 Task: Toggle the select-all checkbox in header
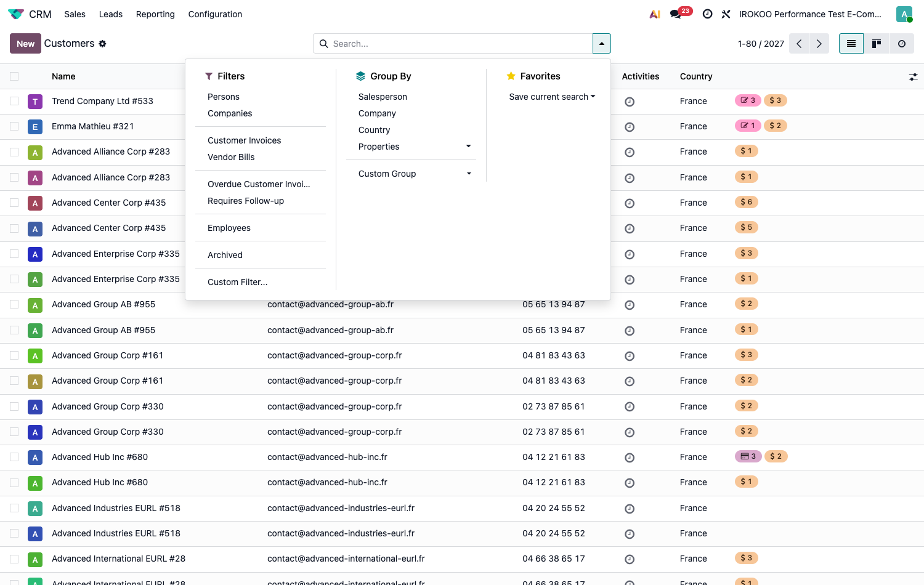click(14, 76)
